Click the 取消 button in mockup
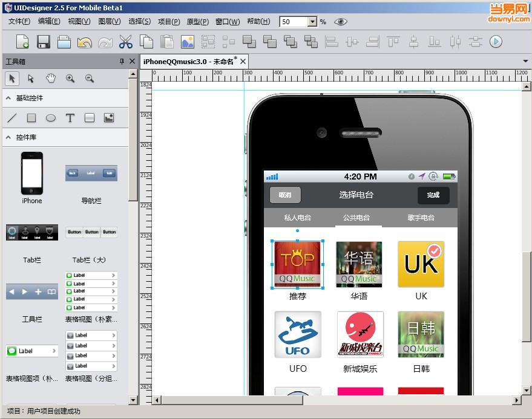The image size is (532, 419). (x=285, y=195)
